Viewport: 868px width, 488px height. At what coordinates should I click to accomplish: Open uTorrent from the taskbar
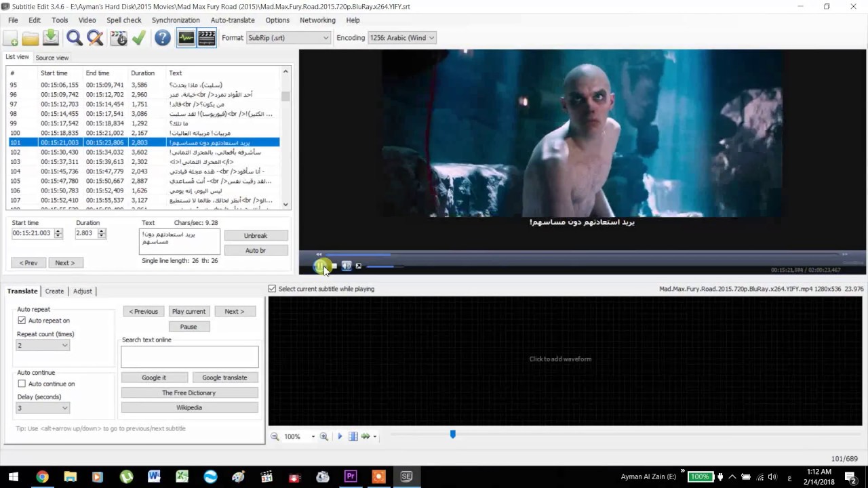126,476
